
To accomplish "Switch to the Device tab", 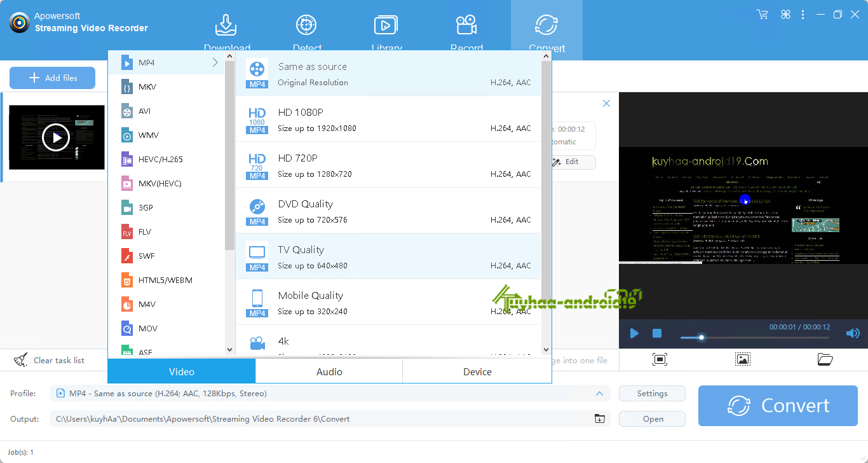I will tap(477, 371).
